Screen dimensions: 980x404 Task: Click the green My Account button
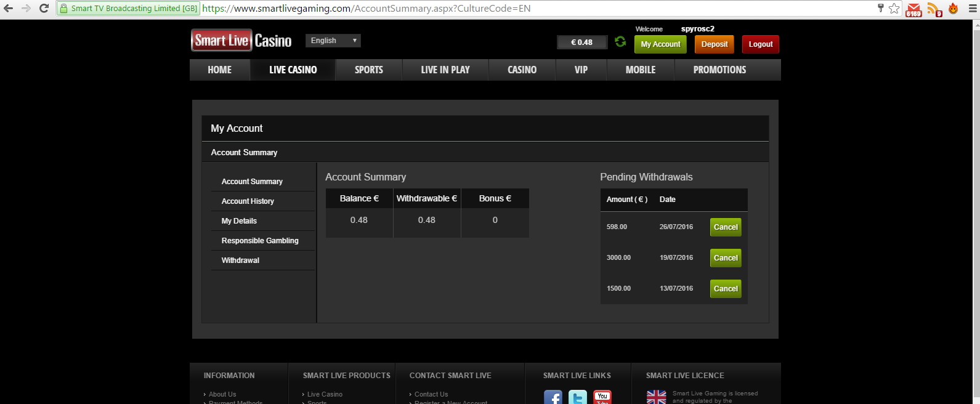click(x=660, y=44)
